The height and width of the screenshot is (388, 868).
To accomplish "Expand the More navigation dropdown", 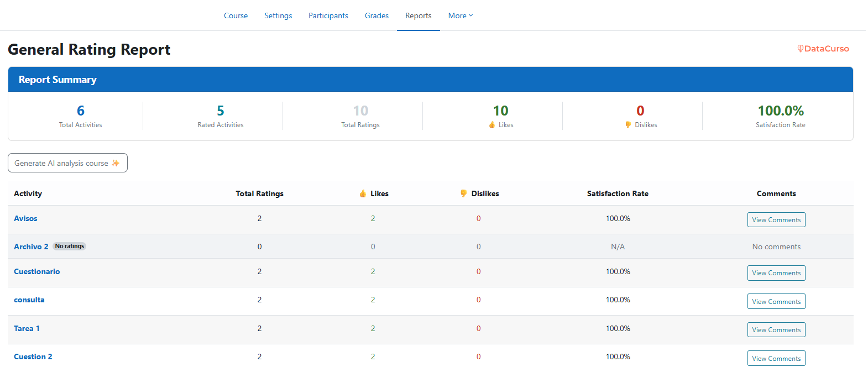I will pos(460,15).
